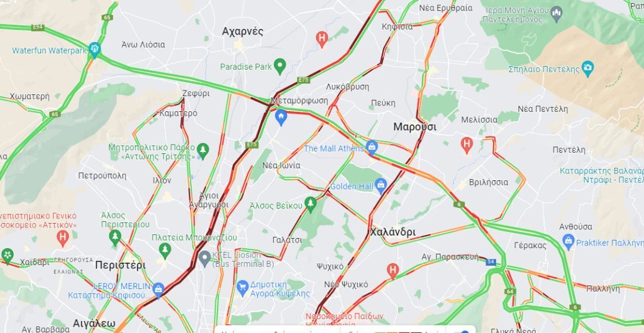Click the Μαρούσι place label
This screenshot has height=333, width=644.
pos(415,127)
